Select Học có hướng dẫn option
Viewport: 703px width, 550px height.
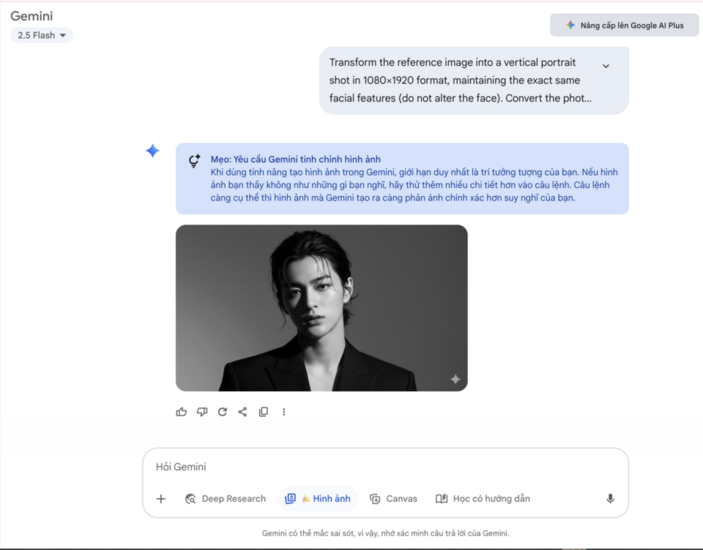[x=482, y=499]
